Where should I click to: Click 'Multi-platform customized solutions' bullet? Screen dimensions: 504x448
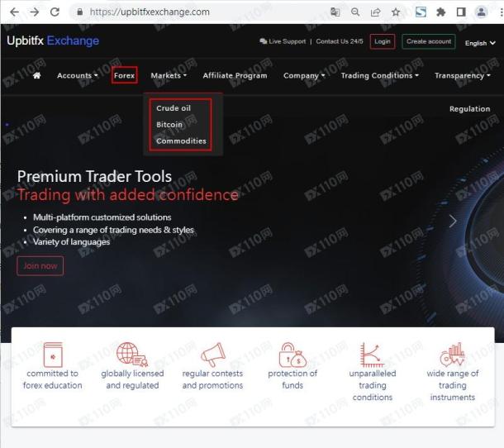[x=102, y=217]
